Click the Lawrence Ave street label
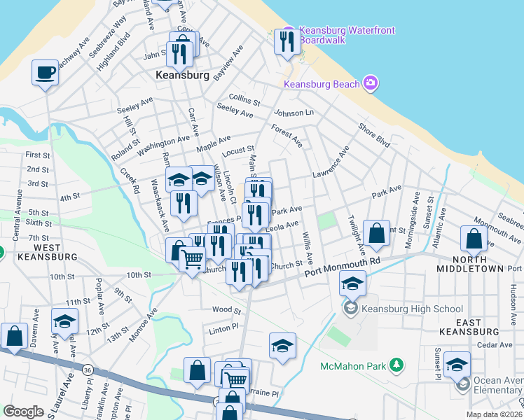Image resolution: width=524 pixels, height=420 pixels. [x=331, y=162]
